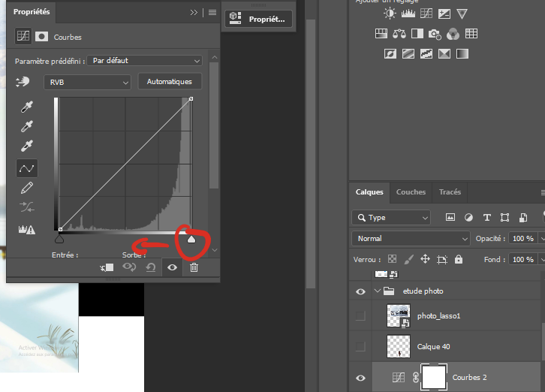Hide the etude photo group
Viewport: 545px width, 392px height.
360,291
